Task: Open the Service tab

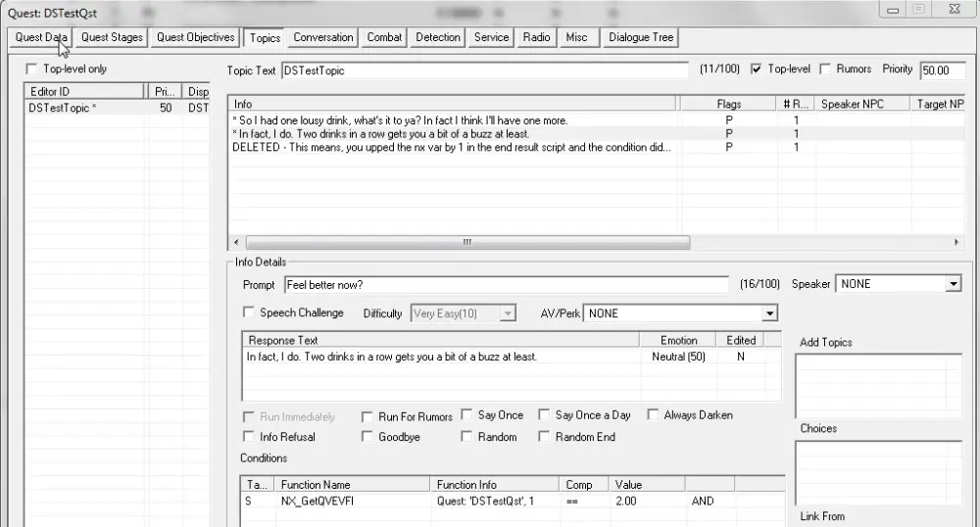Action: [491, 37]
